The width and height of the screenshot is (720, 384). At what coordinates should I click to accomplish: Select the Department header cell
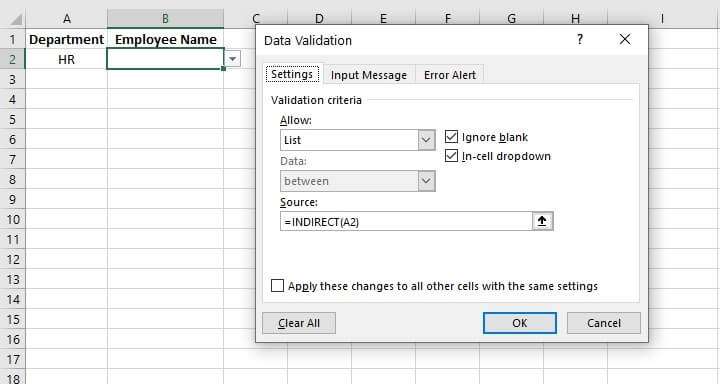point(67,39)
